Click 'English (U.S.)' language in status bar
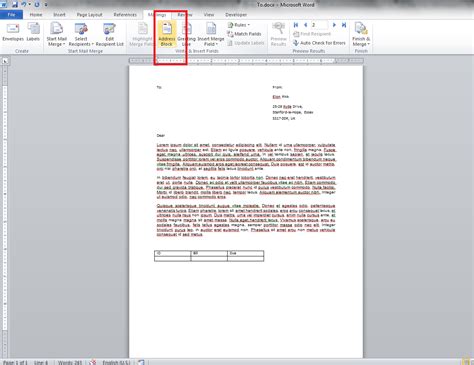Image resolution: width=474 pixels, height=365 pixels. pos(116,362)
